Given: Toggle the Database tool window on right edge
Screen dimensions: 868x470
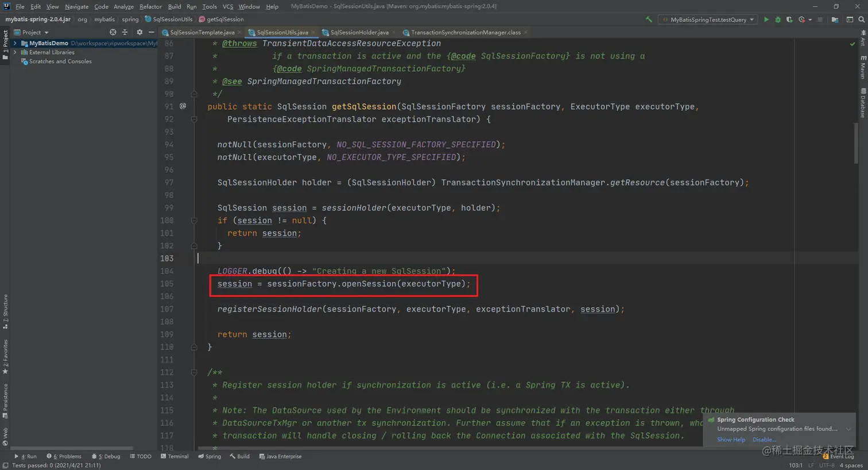Looking at the screenshot, I should 863,103.
